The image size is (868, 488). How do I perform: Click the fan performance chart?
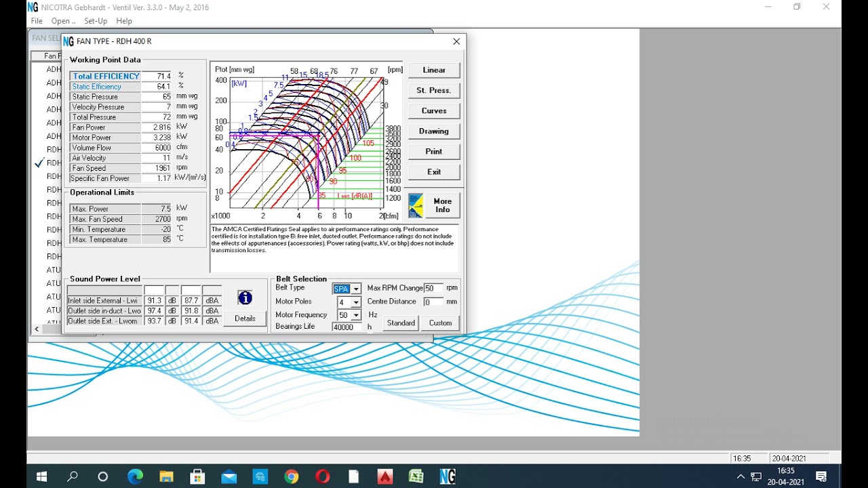coord(307,142)
